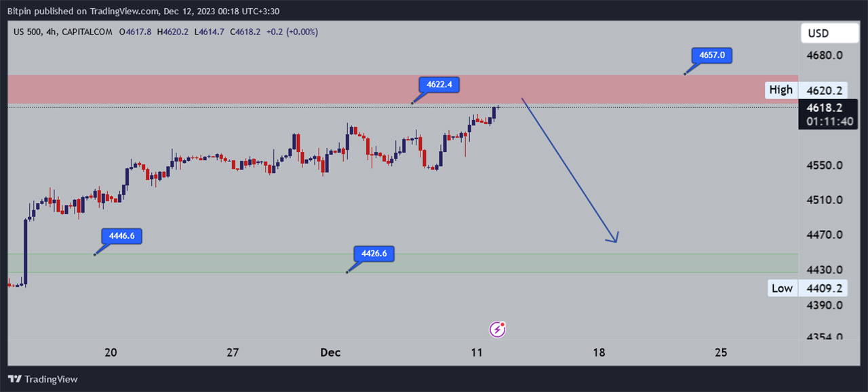Click the 4426.6 price callout label

pos(374,254)
